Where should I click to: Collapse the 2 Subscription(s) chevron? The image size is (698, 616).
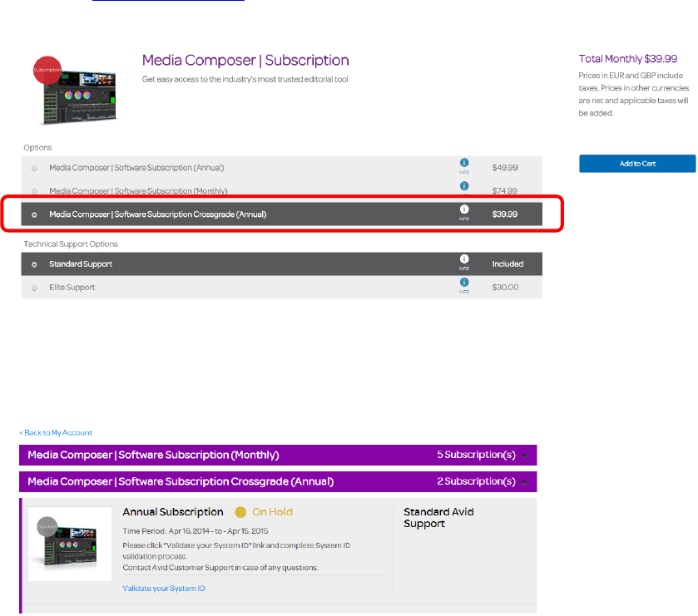click(x=524, y=482)
